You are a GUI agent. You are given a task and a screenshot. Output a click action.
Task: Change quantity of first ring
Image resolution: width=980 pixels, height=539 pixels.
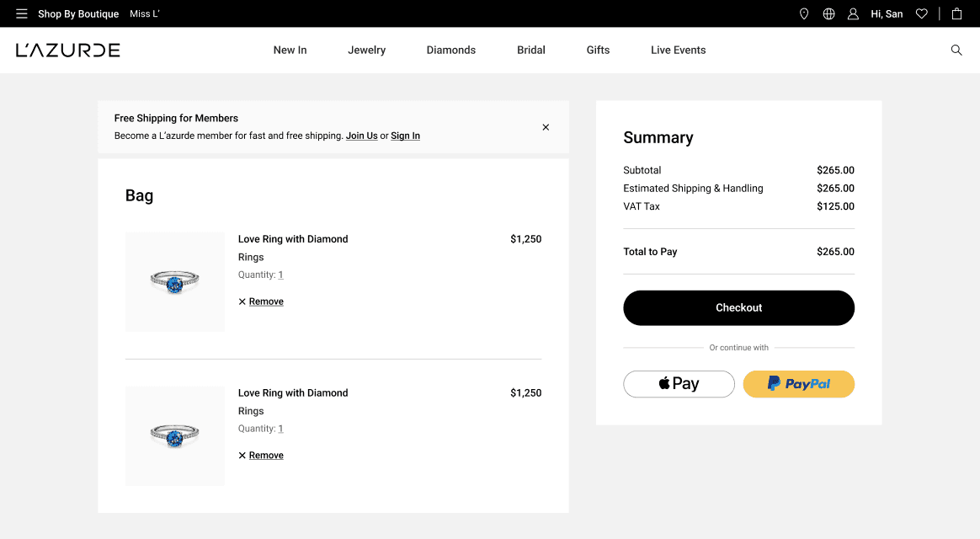[280, 275]
